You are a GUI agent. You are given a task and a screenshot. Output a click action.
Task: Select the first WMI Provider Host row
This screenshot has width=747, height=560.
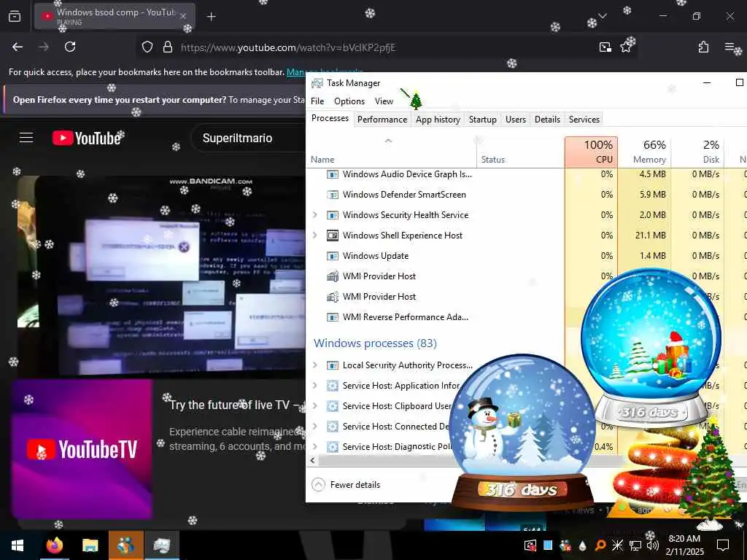click(379, 276)
